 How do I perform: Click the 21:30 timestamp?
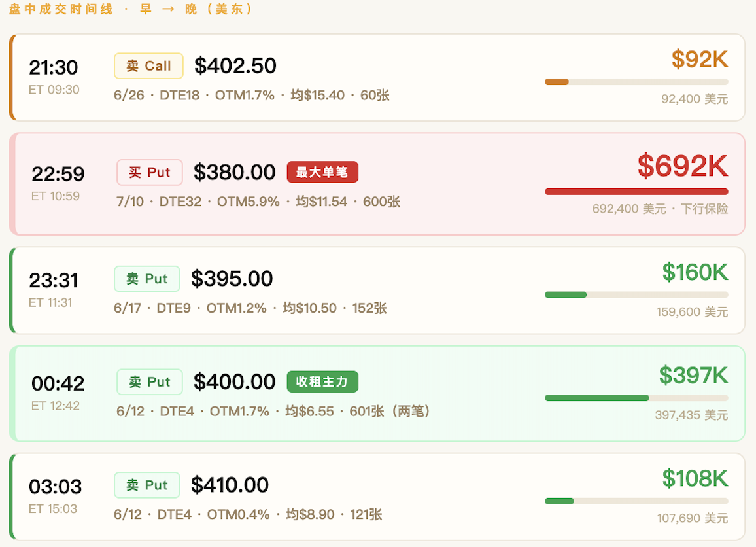pyautogui.click(x=54, y=67)
